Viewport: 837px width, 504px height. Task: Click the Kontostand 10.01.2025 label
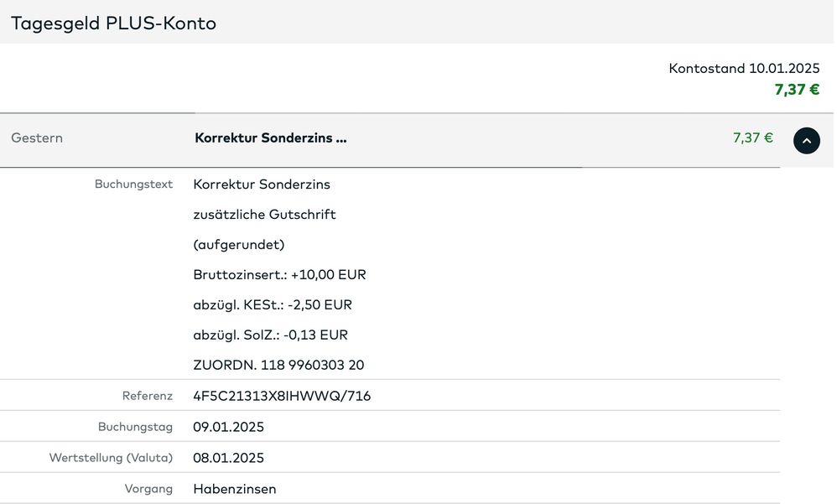pyautogui.click(x=743, y=68)
